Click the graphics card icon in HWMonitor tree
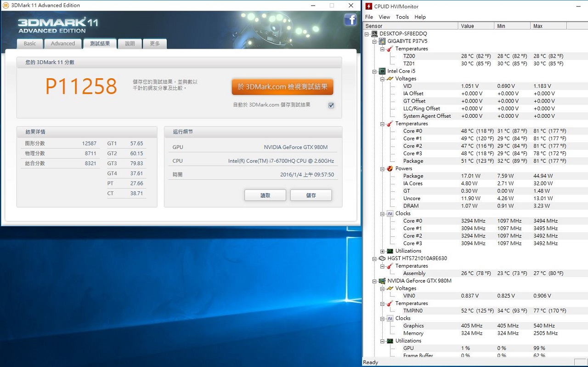Image resolution: width=588 pixels, height=367 pixels. pyautogui.click(x=382, y=281)
